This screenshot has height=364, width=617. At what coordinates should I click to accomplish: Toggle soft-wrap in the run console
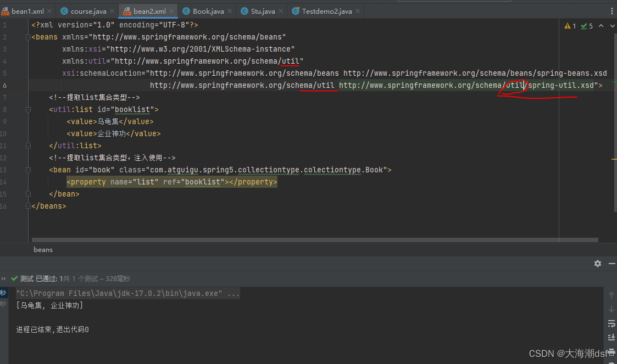pos(611,323)
